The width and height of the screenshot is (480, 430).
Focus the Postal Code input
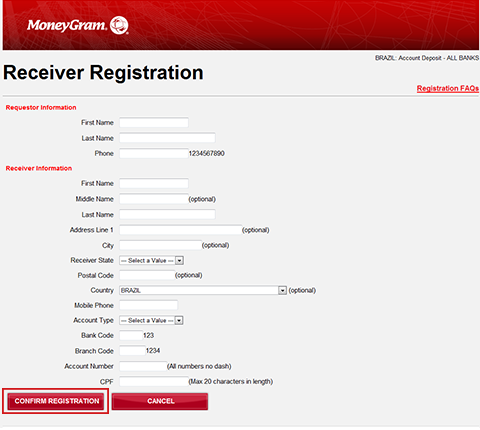[147, 275]
